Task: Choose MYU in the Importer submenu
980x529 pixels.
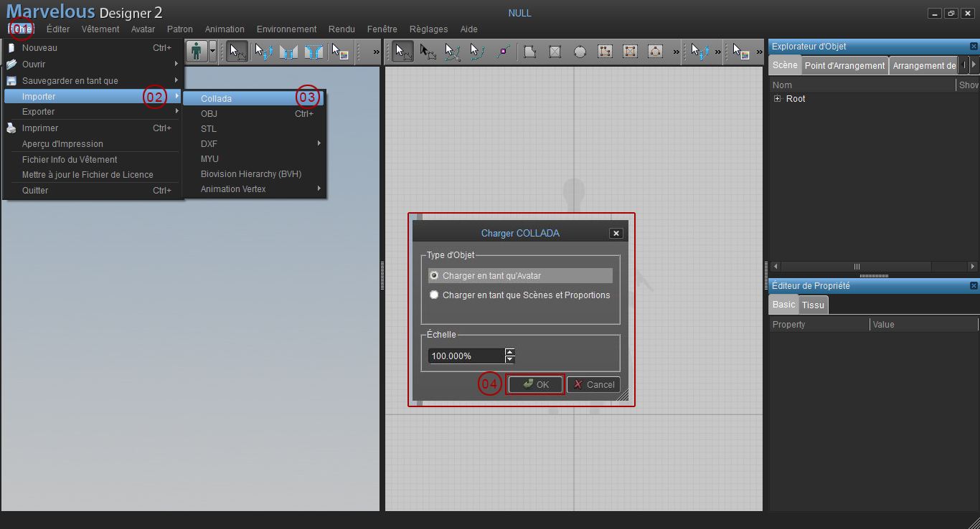Action: pos(253,159)
